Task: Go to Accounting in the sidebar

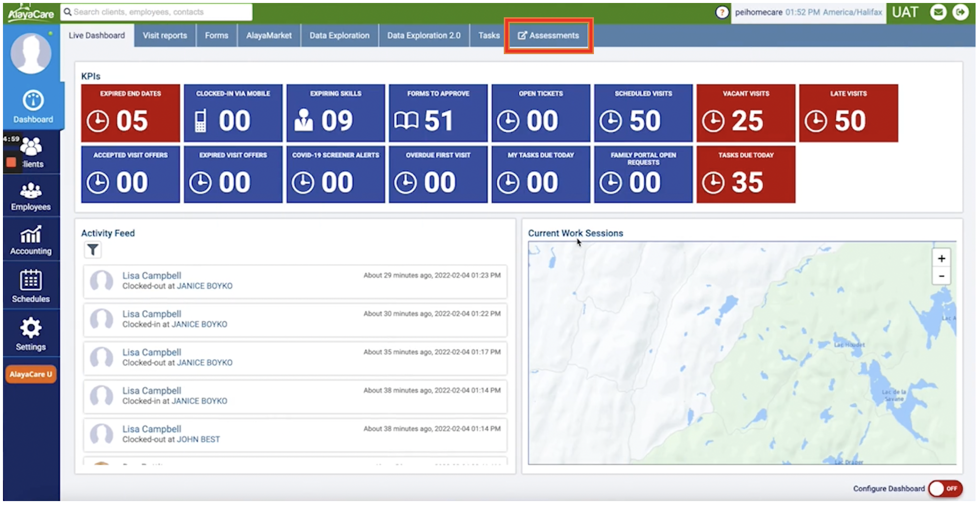Action: click(x=31, y=240)
